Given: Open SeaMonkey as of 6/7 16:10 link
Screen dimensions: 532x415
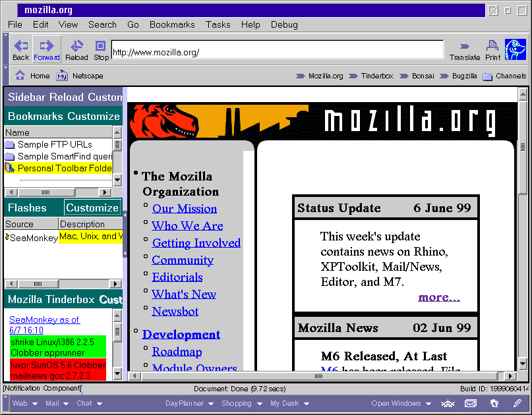Looking at the screenshot, I should 44,325.
